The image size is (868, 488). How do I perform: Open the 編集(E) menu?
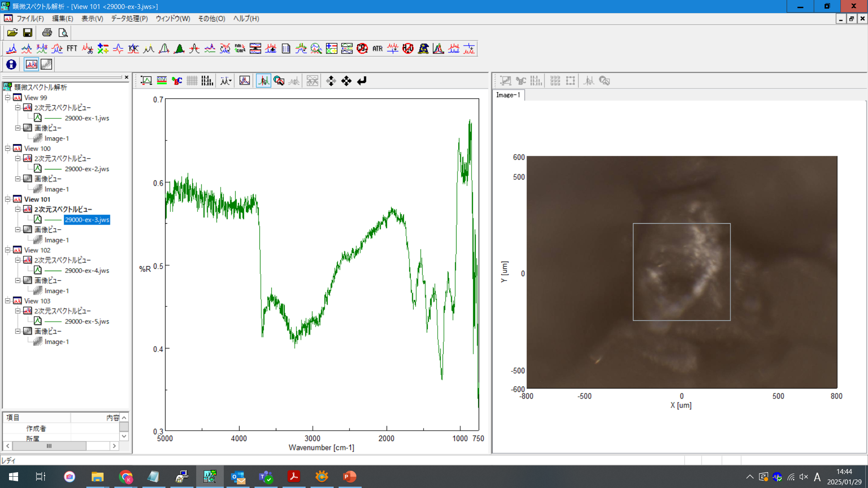pos(62,19)
